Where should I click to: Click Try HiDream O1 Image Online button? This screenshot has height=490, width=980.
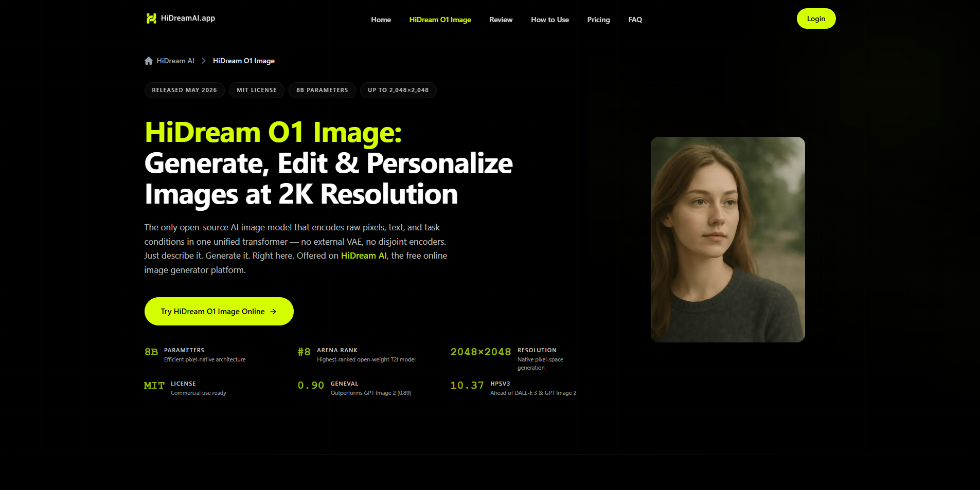[x=219, y=312]
